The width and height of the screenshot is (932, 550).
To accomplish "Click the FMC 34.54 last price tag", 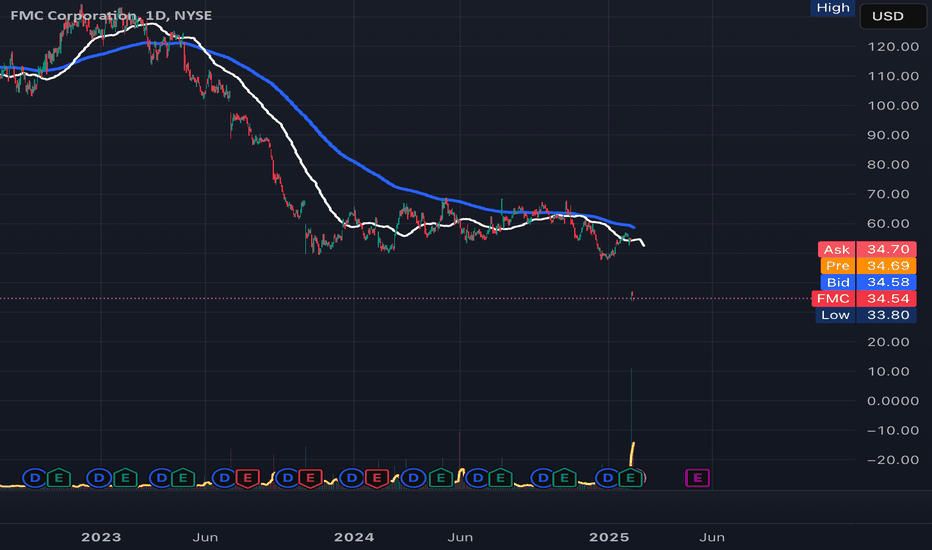I will point(864,298).
